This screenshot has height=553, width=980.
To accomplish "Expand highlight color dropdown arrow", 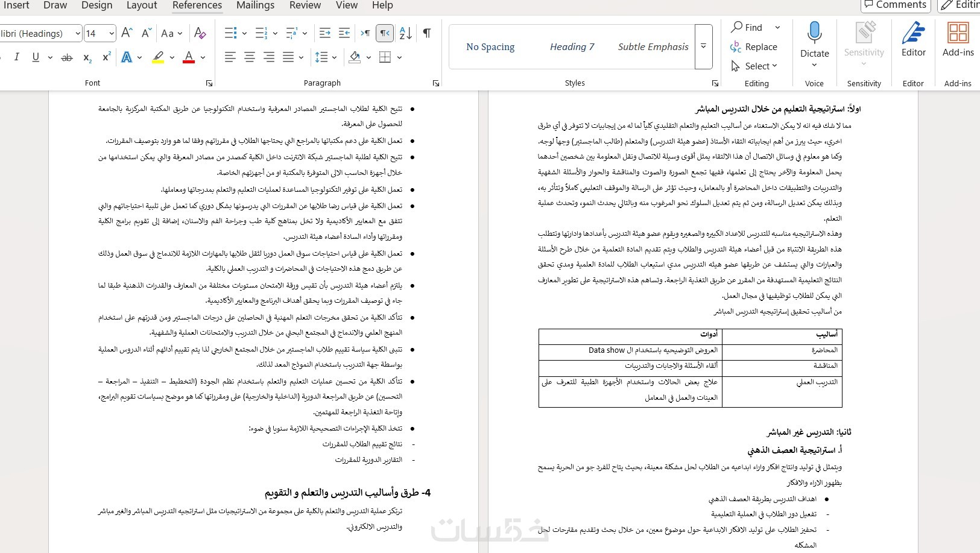I will pos(172,57).
